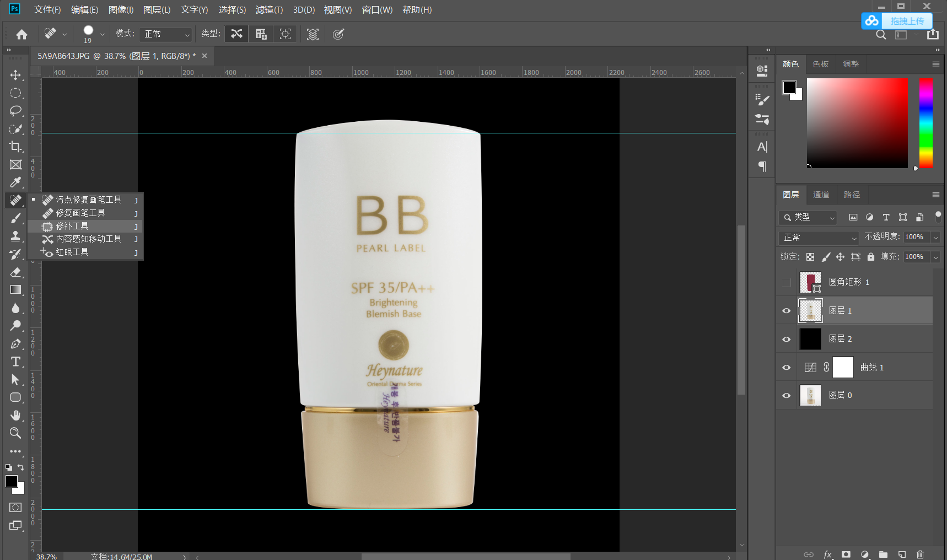947x560 pixels.
Task: Select the Rounded Rectangle shape tool
Action: (x=15, y=397)
